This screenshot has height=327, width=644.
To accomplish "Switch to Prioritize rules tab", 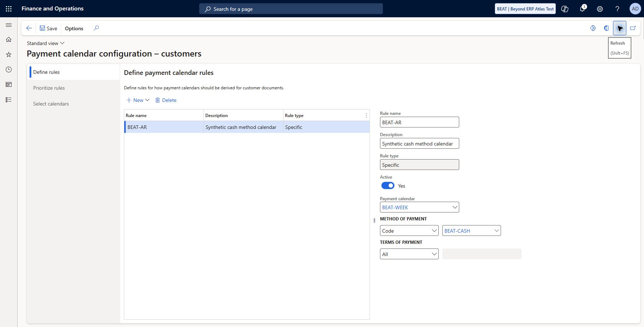I will pyautogui.click(x=74, y=88).
